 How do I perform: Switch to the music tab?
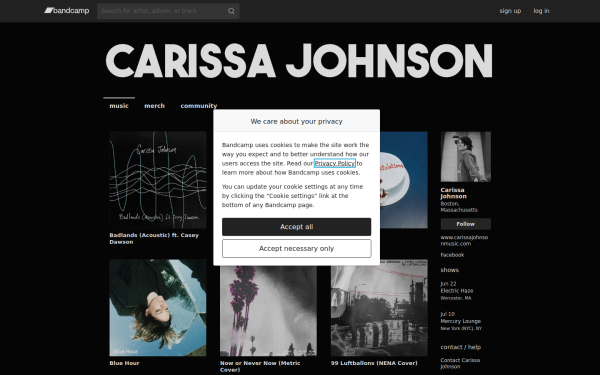coord(119,106)
